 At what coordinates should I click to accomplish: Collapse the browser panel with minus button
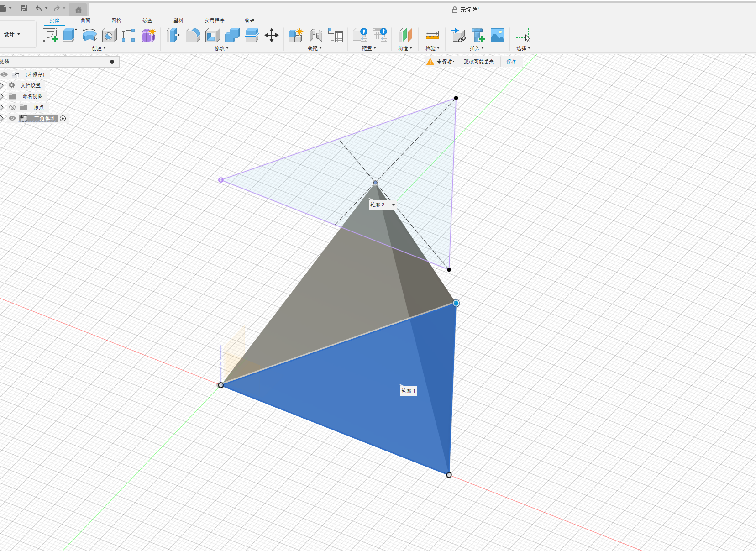click(112, 62)
